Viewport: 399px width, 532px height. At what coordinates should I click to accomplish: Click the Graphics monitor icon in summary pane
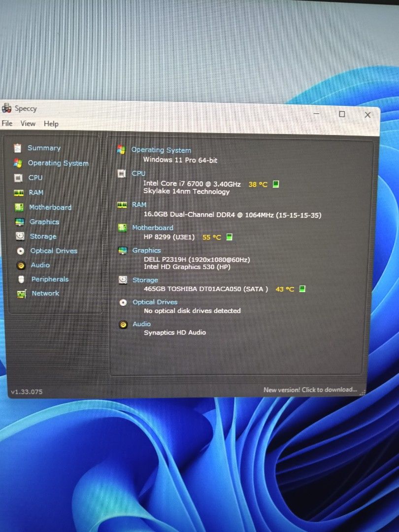coord(123,250)
